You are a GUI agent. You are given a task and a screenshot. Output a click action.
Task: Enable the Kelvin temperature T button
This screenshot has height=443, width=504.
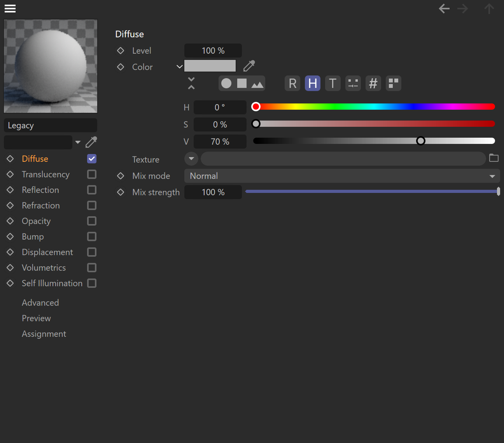click(333, 83)
